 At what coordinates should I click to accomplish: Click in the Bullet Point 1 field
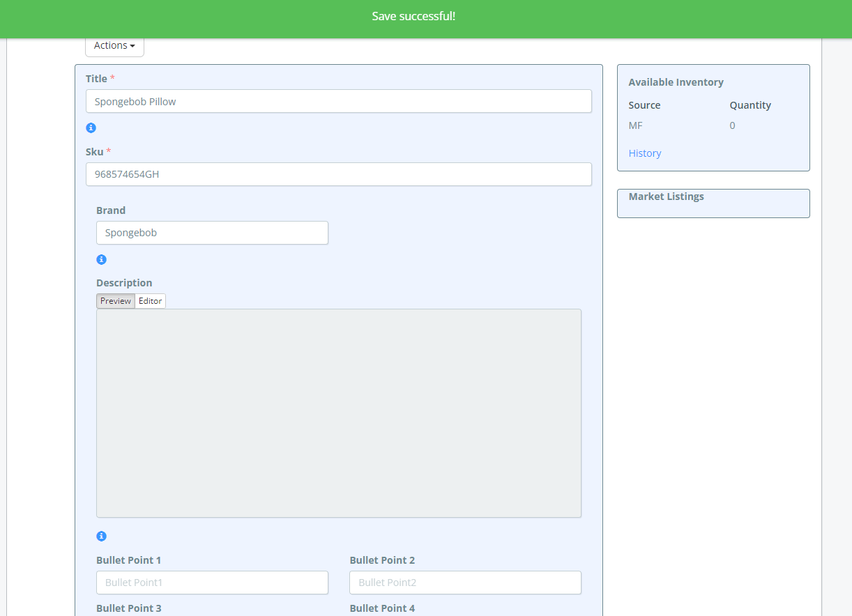212,583
